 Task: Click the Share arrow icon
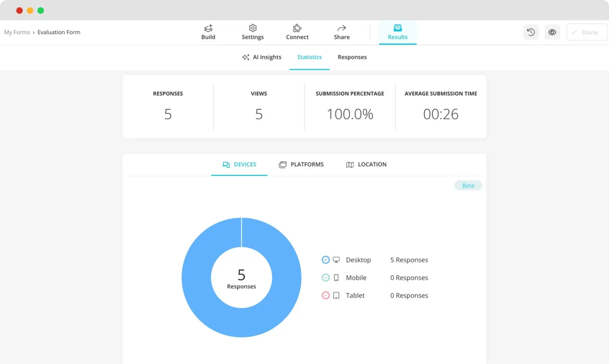tap(342, 28)
